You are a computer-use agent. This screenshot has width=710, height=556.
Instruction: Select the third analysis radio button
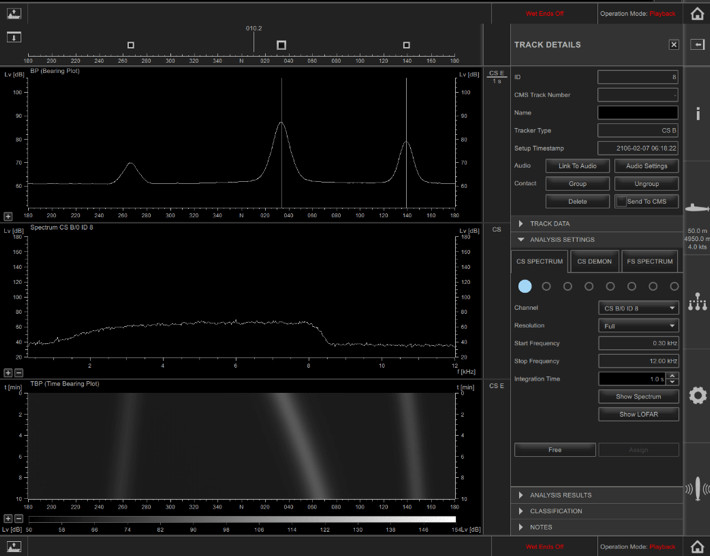[567, 286]
